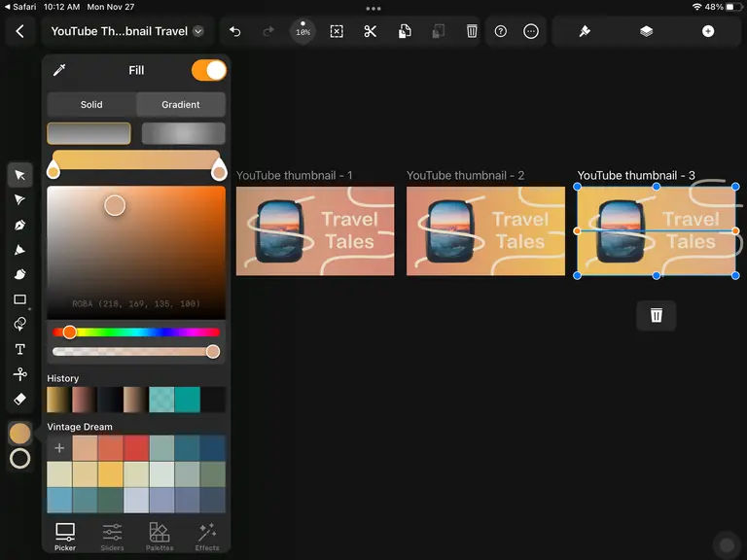Image resolution: width=747 pixels, height=560 pixels.
Task: Choose the Brush blob tool
Action: coord(20,274)
